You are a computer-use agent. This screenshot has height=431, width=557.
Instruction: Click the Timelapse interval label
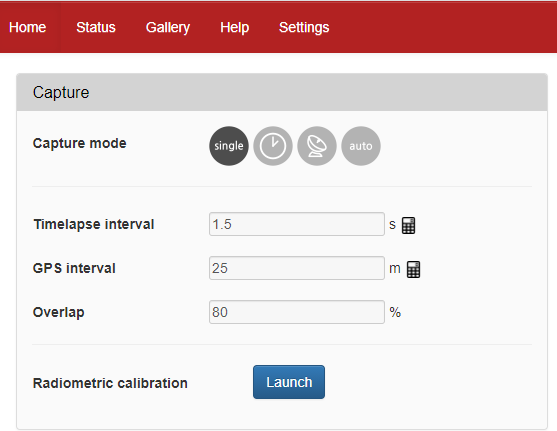(x=94, y=224)
